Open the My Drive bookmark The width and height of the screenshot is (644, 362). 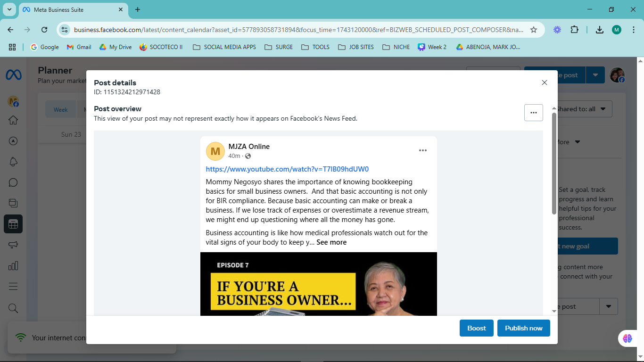(x=116, y=47)
